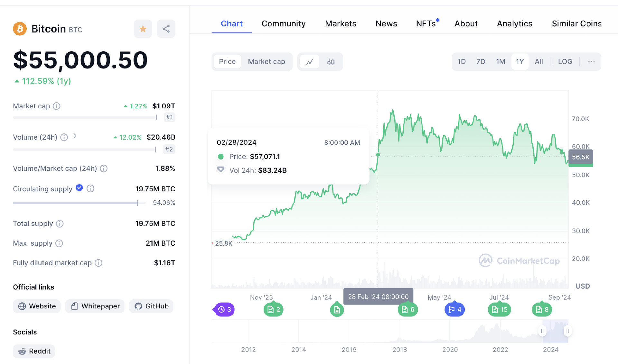The height and width of the screenshot is (364, 618).
Task: Switch to line chart view
Action: click(310, 62)
